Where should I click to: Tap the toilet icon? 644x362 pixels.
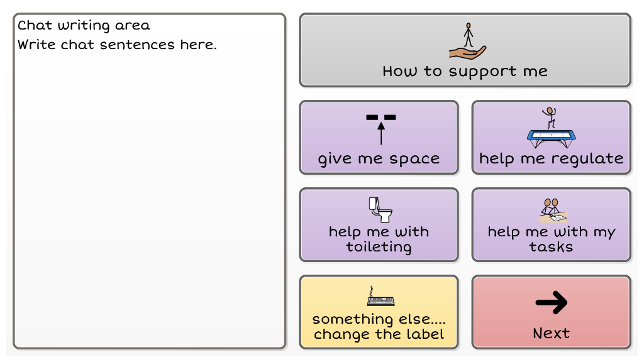379,210
